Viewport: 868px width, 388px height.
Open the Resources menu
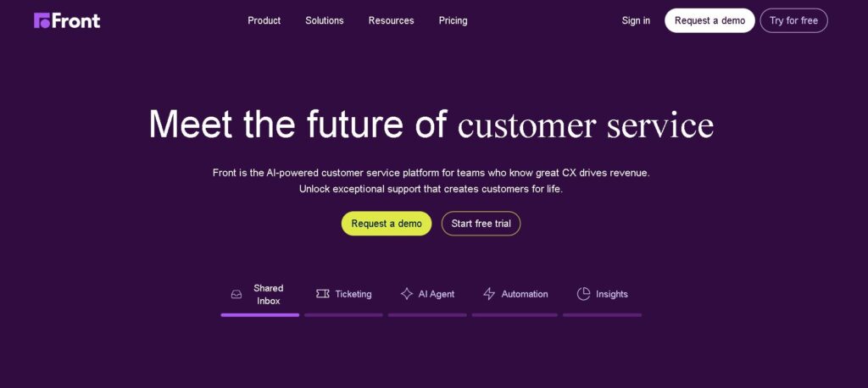pos(392,20)
